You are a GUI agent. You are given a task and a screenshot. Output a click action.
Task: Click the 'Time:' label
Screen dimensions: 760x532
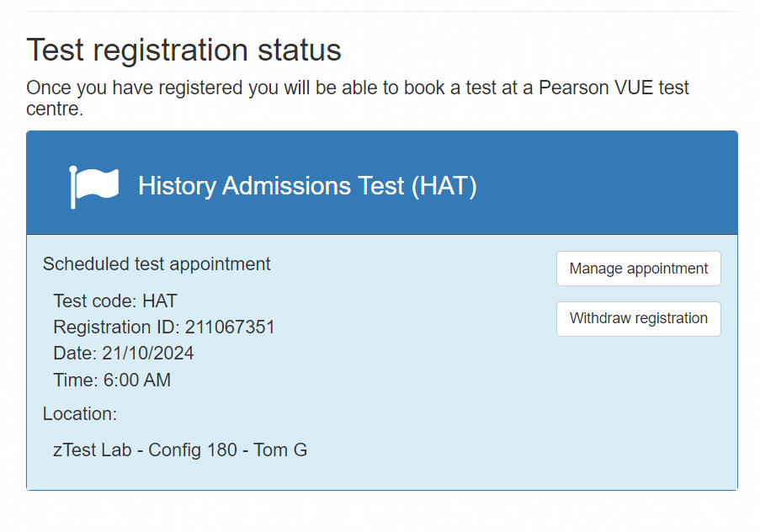click(76, 380)
